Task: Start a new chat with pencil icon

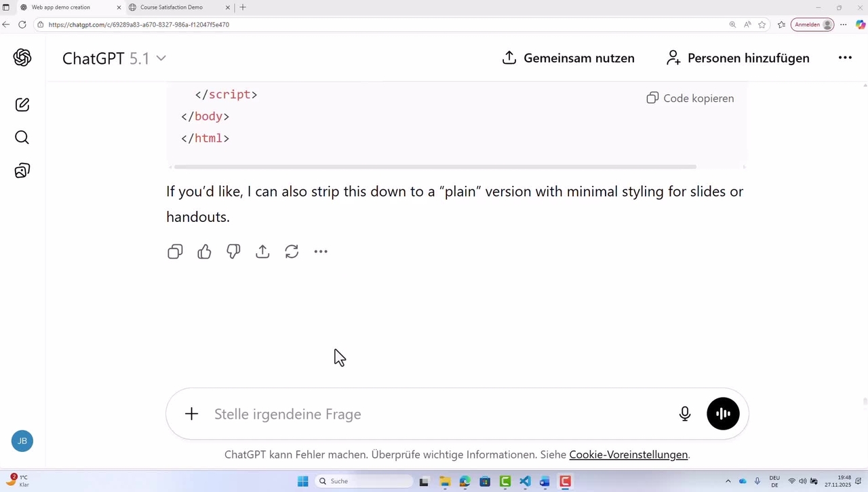Action: (x=22, y=105)
